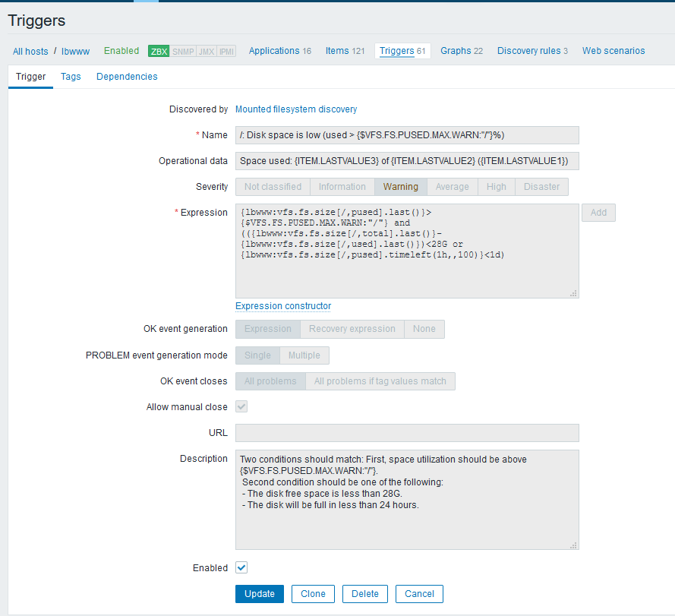This screenshot has height=616, width=675.
Task: Click the Triggers page heading
Action: [36, 21]
